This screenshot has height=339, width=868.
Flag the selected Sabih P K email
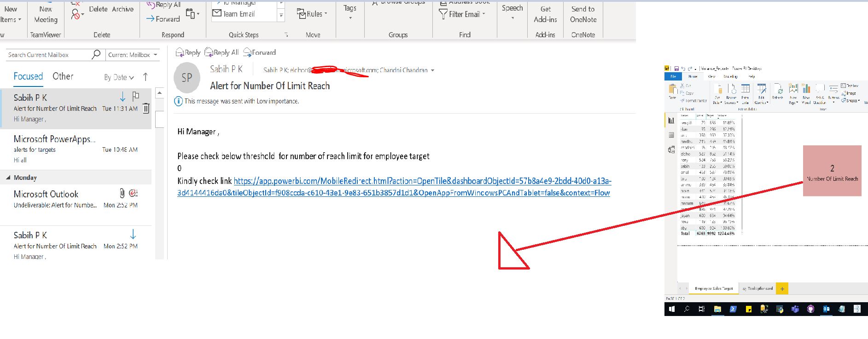point(136,96)
